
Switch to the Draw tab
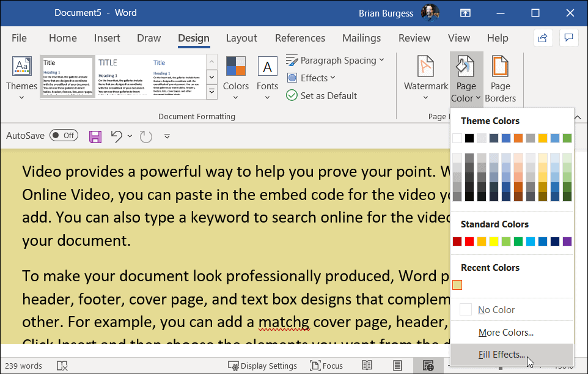pos(149,38)
